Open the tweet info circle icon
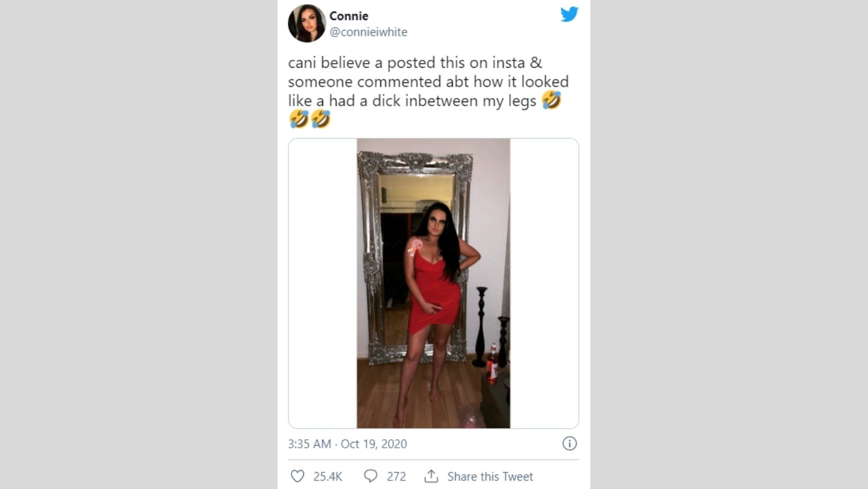Screen dimensions: 868x489 click(x=569, y=443)
